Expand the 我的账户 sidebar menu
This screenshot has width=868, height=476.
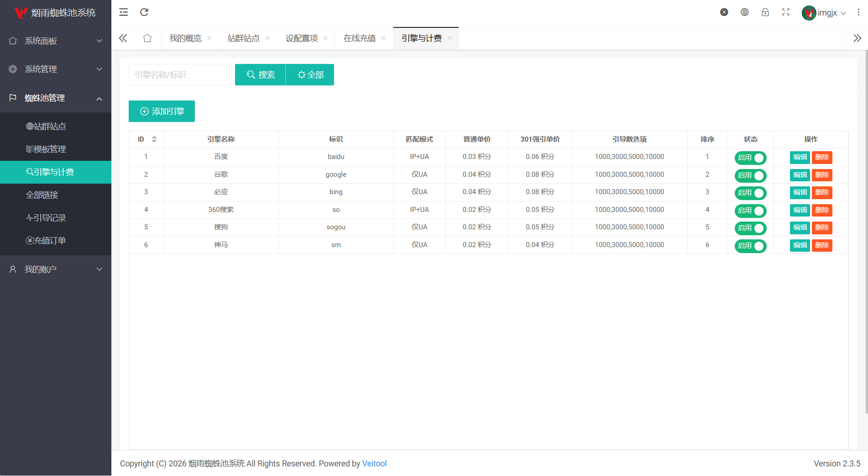click(56, 269)
